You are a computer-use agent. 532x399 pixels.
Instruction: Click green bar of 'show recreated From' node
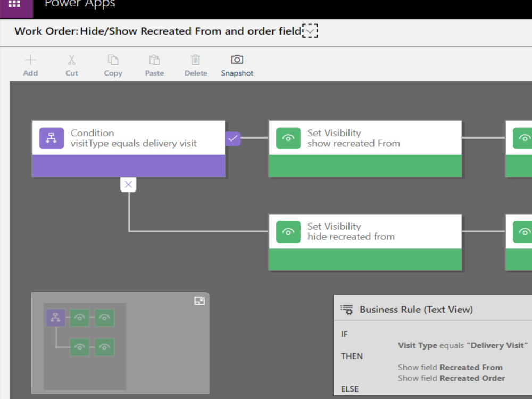tap(365, 166)
